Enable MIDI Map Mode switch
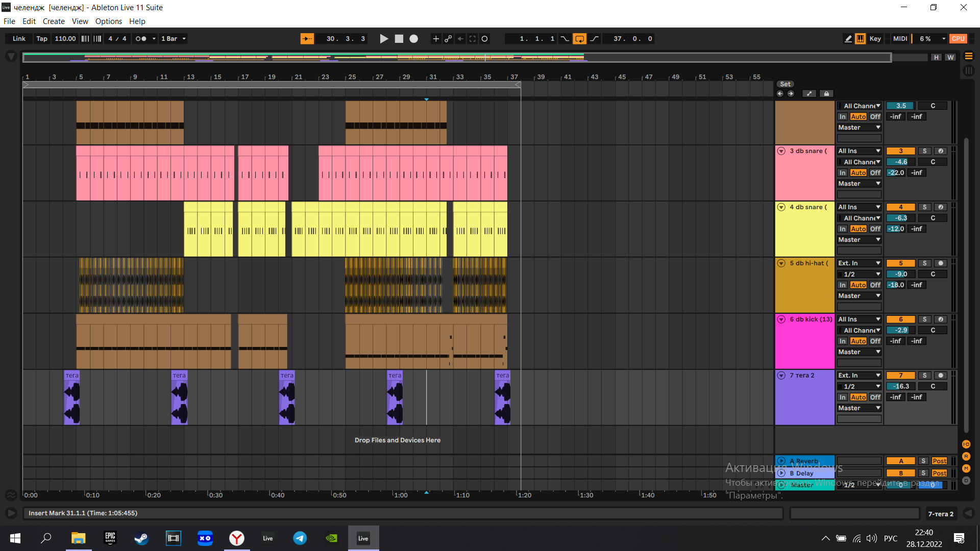The height and width of the screenshot is (551, 980). (x=900, y=39)
